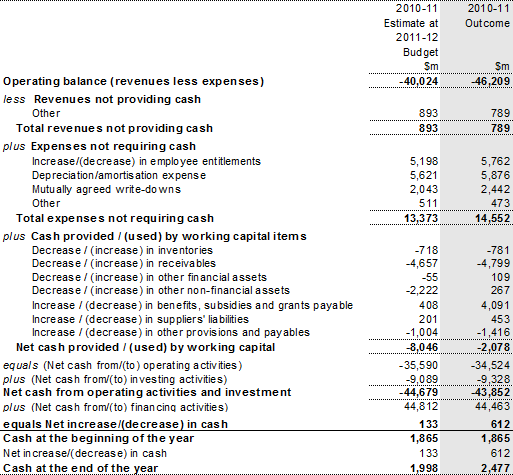
Task: Select the 453 suppliers' liabilities outcome
Action: tap(500, 319)
